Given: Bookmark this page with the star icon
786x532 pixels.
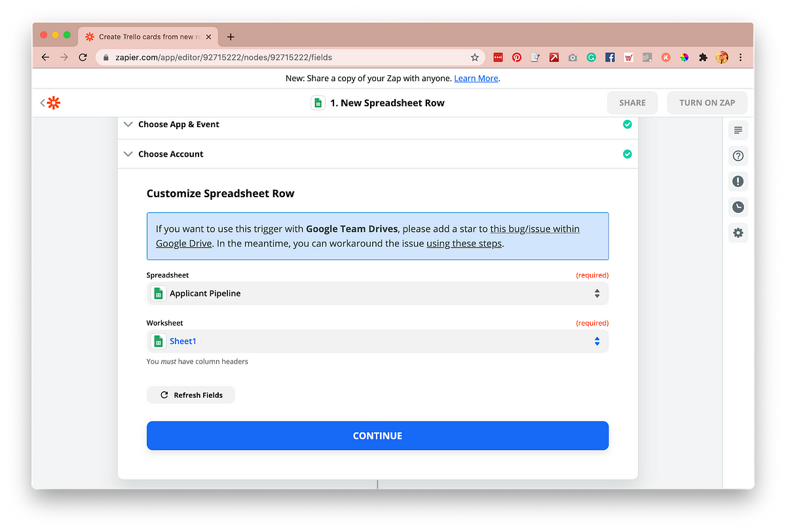Looking at the screenshot, I should pyautogui.click(x=475, y=58).
